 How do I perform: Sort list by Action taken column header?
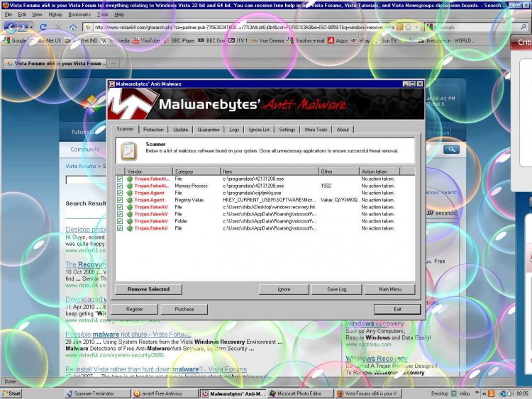pos(379,172)
